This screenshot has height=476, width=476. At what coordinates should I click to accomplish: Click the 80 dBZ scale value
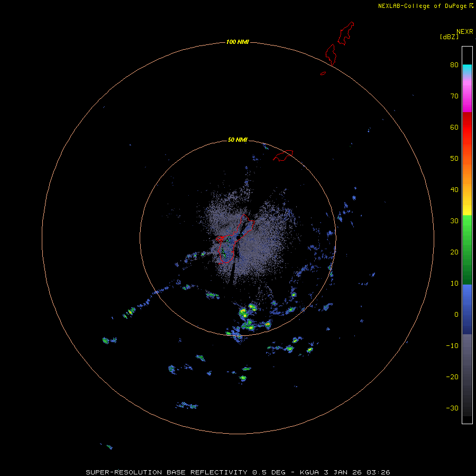click(454, 65)
